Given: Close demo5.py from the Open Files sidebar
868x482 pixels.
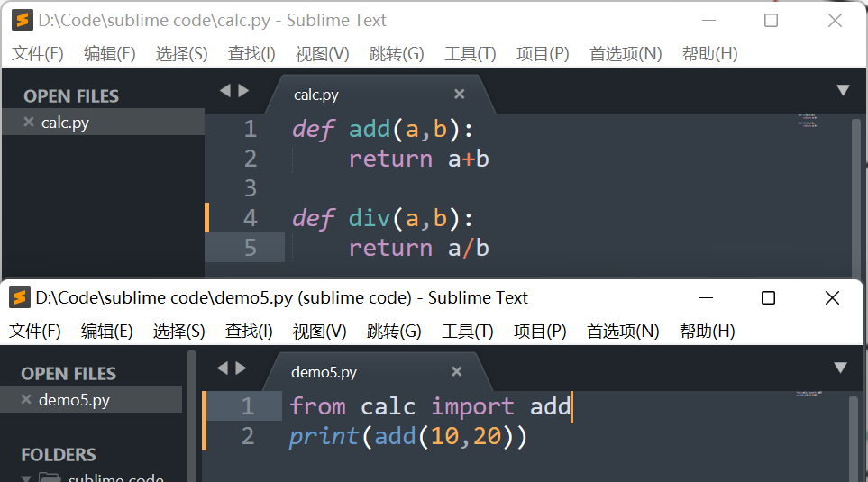Looking at the screenshot, I should click(x=26, y=400).
